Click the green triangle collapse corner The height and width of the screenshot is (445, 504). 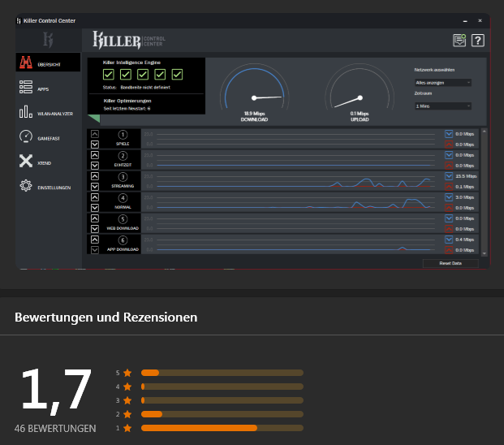pyautogui.click(x=93, y=119)
